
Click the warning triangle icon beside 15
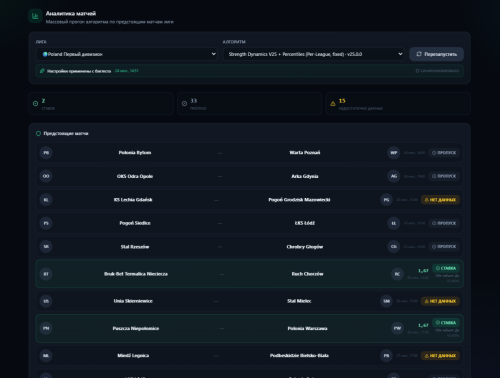pos(333,104)
